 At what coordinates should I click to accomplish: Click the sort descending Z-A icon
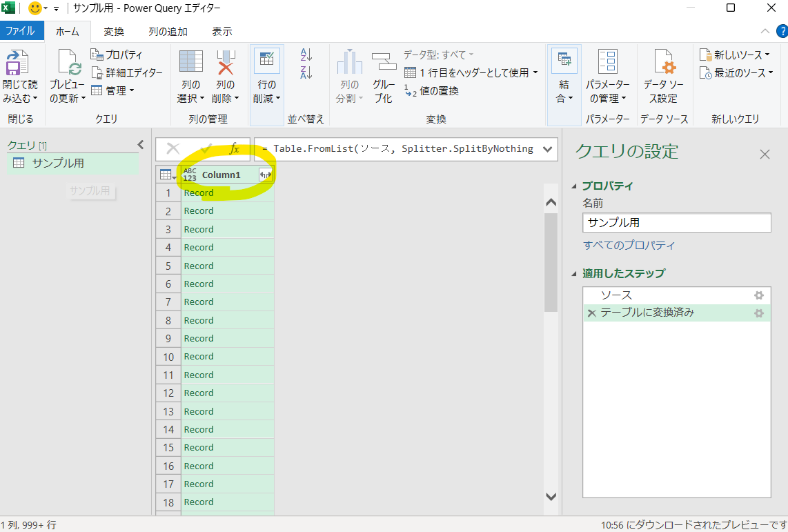(306, 72)
